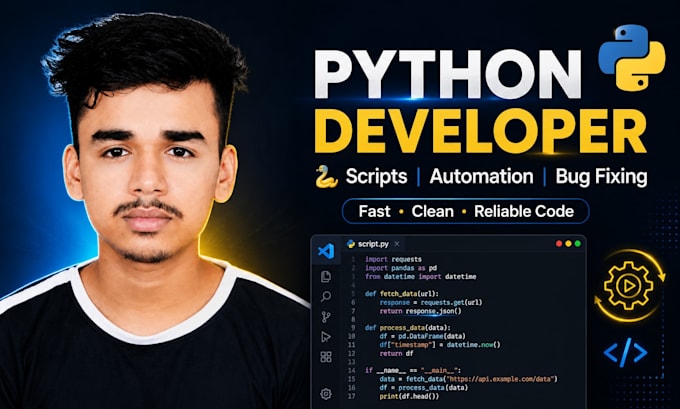Screen dimensions: 680x409
Task: Open the Explorer files icon in the sidebar
Action: pyautogui.click(x=326, y=276)
